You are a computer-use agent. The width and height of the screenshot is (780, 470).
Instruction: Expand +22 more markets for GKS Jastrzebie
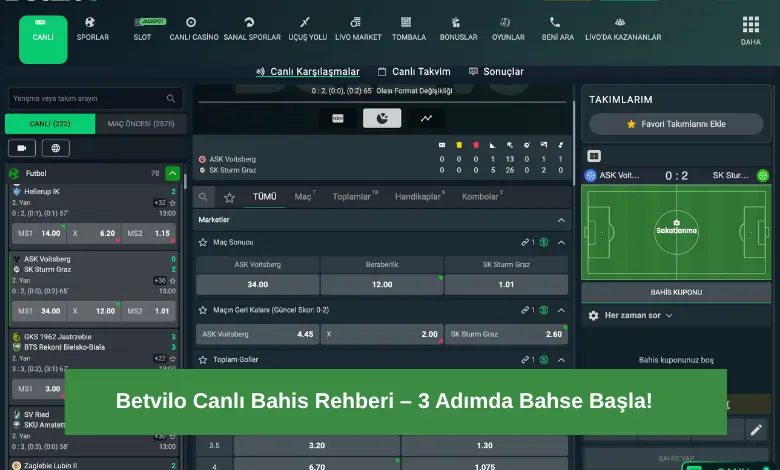coord(160,358)
